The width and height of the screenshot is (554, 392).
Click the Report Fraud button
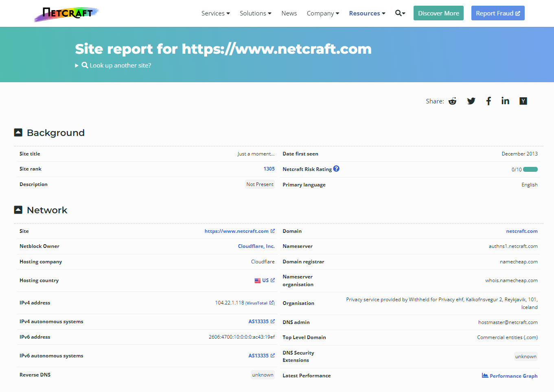498,13
